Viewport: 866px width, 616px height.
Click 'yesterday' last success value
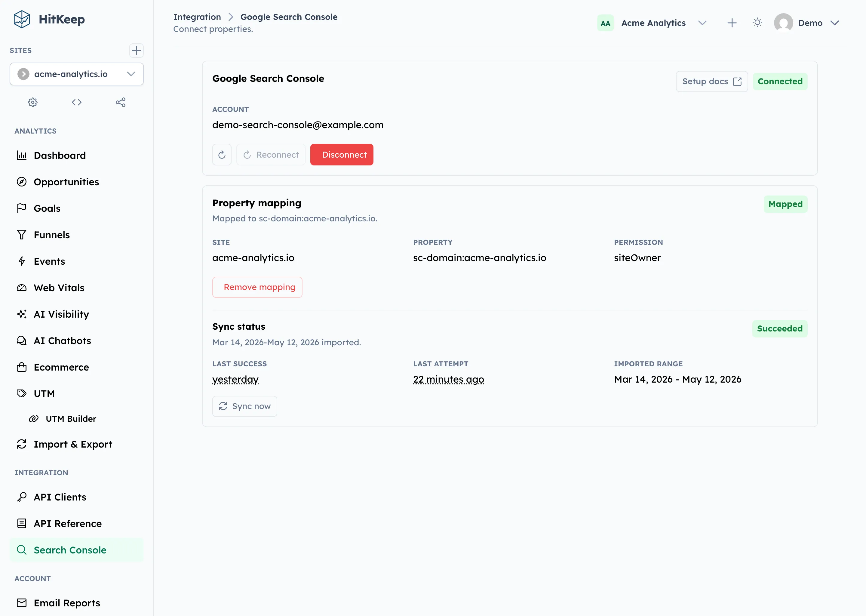[x=235, y=379]
